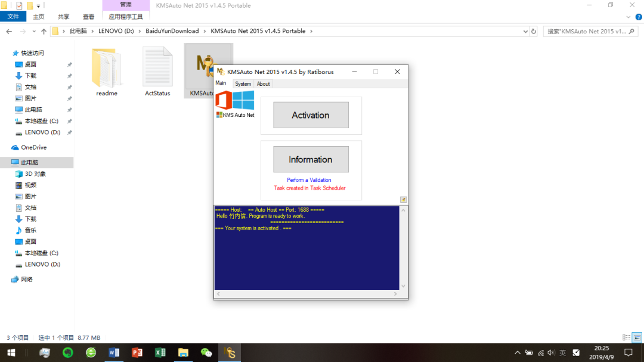
Task: Open Excel from the taskbar
Action: (x=160, y=352)
